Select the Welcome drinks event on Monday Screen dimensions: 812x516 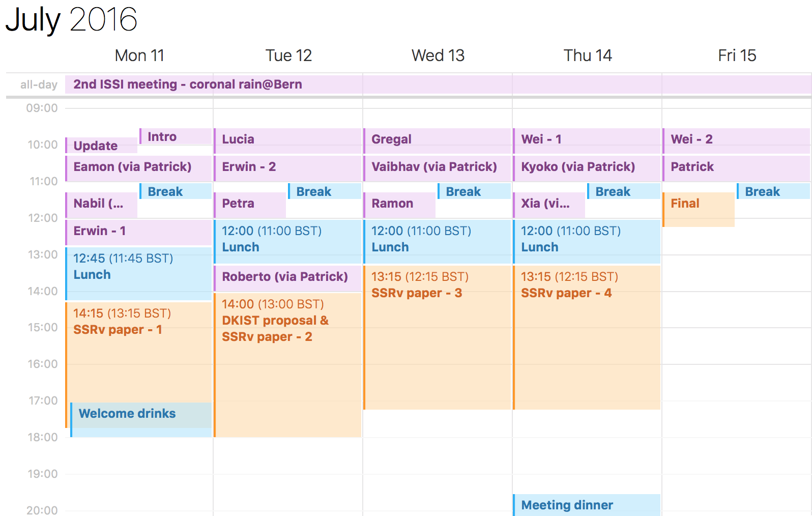[141, 420]
